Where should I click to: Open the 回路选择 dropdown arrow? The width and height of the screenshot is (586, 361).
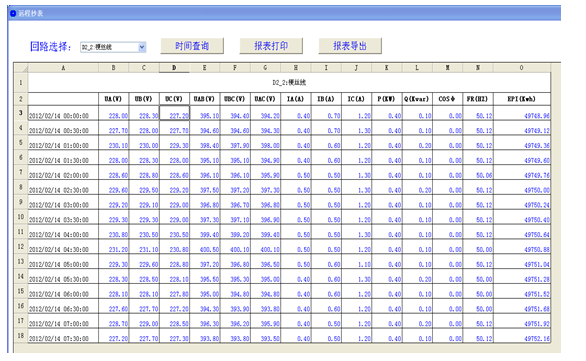click(x=142, y=47)
